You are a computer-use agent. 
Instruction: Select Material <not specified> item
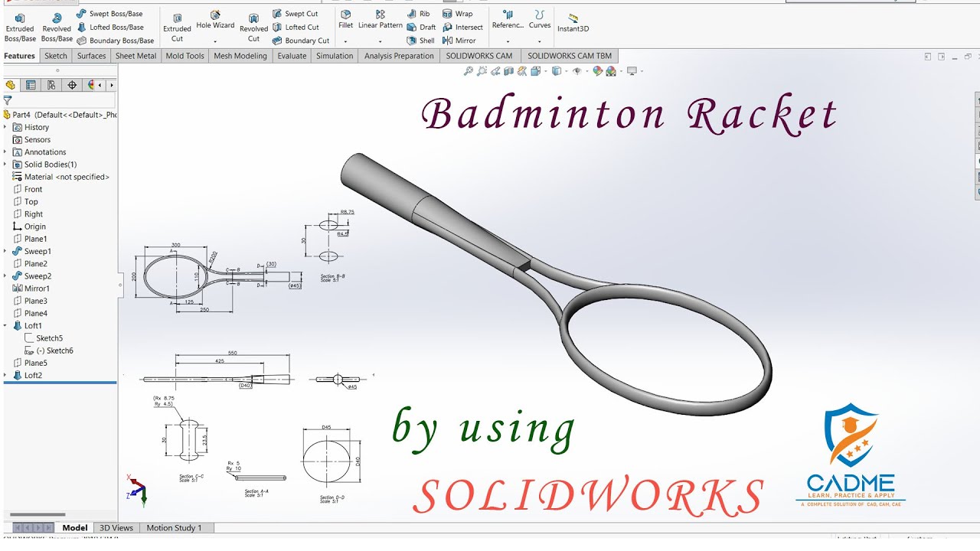click(x=61, y=177)
